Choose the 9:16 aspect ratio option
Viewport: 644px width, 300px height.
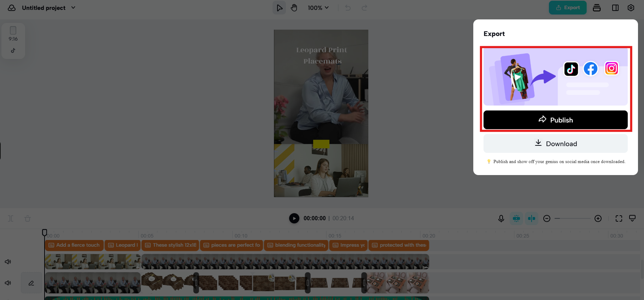(13, 34)
